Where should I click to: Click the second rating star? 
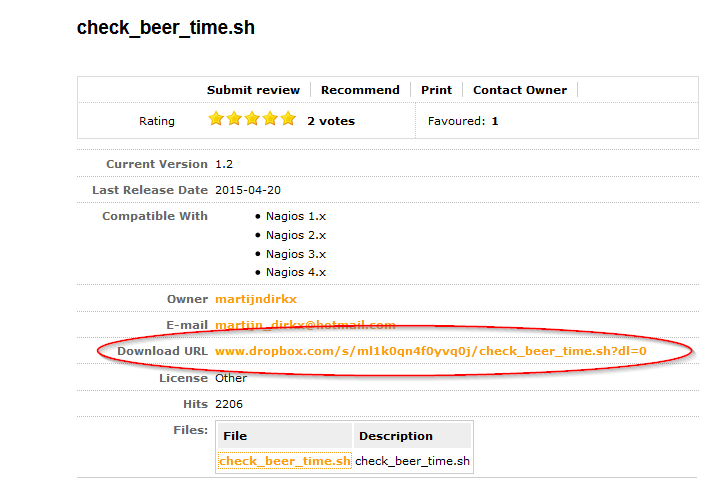[234, 120]
